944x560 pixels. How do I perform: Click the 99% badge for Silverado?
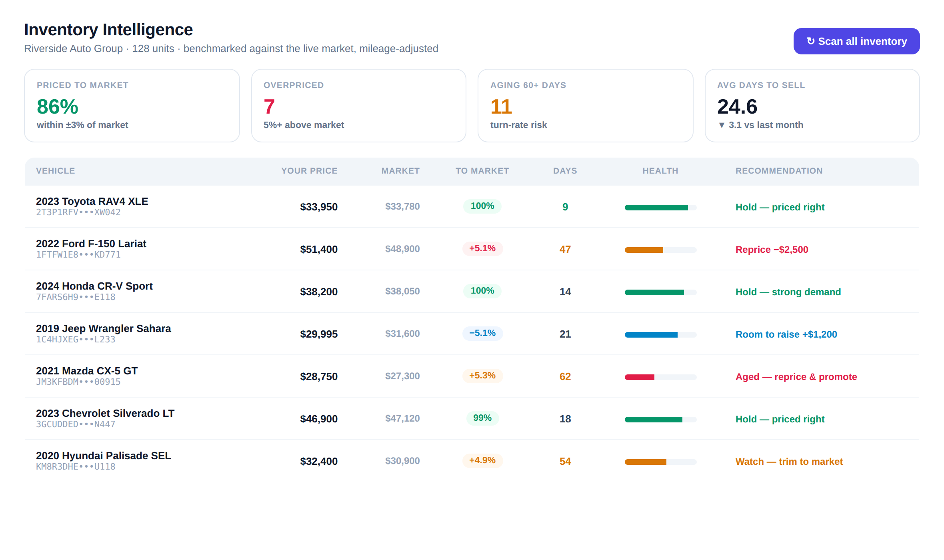point(482,418)
